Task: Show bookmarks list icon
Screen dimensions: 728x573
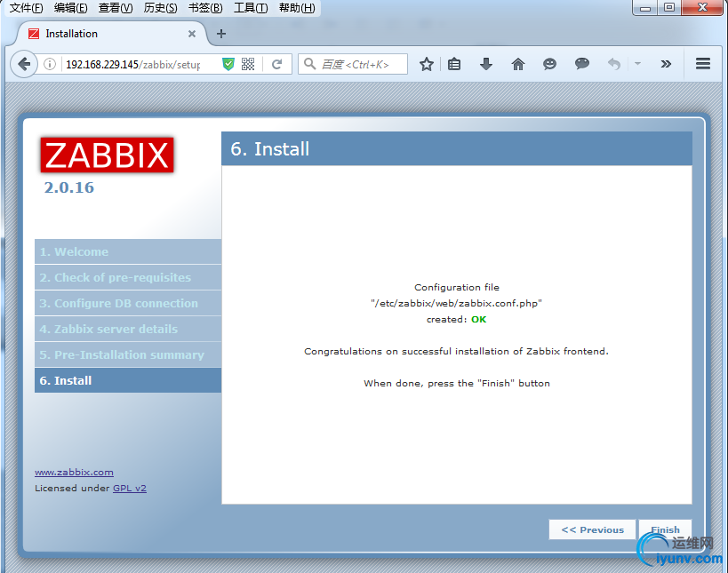Action: pyautogui.click(x=454, y=64)
